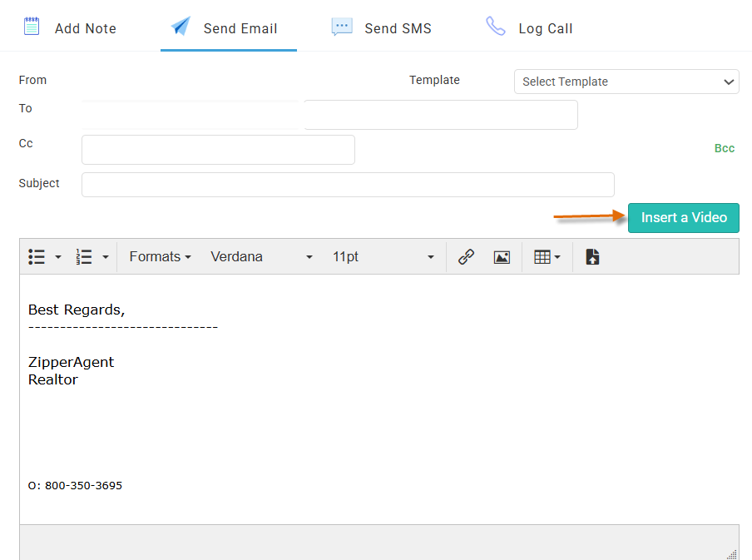
Task: Expand the bullet list style arrow
Action: coord(58,257)
